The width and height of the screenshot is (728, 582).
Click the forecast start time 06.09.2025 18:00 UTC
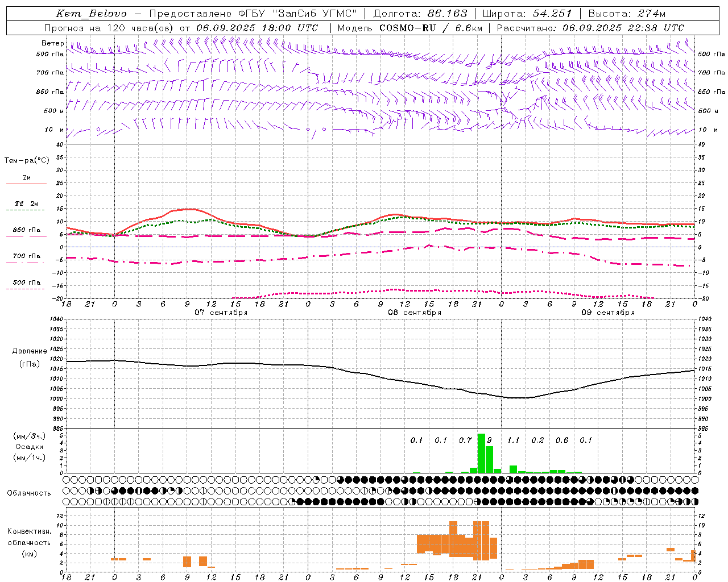(x=257, y=28)
